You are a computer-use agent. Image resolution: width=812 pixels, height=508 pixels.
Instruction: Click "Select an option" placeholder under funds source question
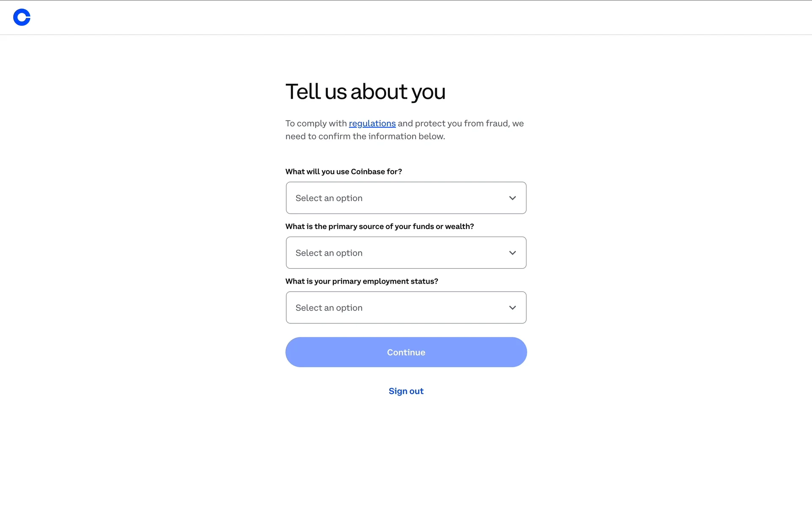pos(329,253)
